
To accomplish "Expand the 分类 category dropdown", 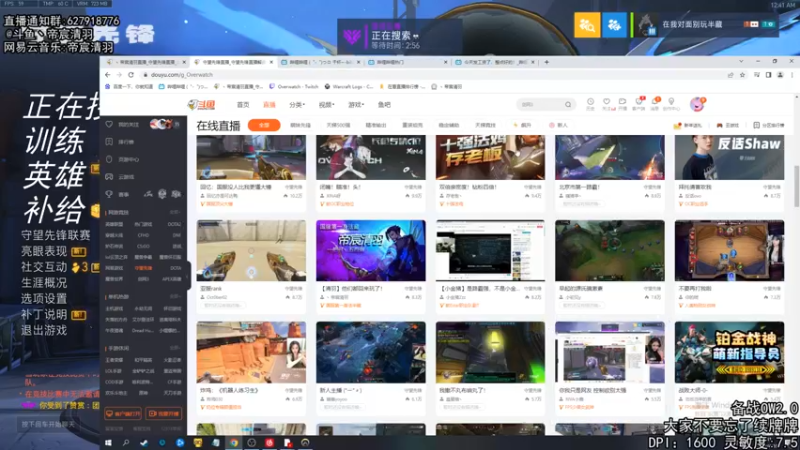I will (296, 105).
